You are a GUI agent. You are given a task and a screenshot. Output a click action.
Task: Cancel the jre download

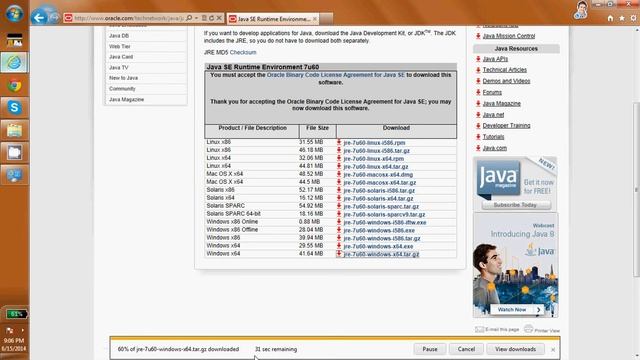466,349
